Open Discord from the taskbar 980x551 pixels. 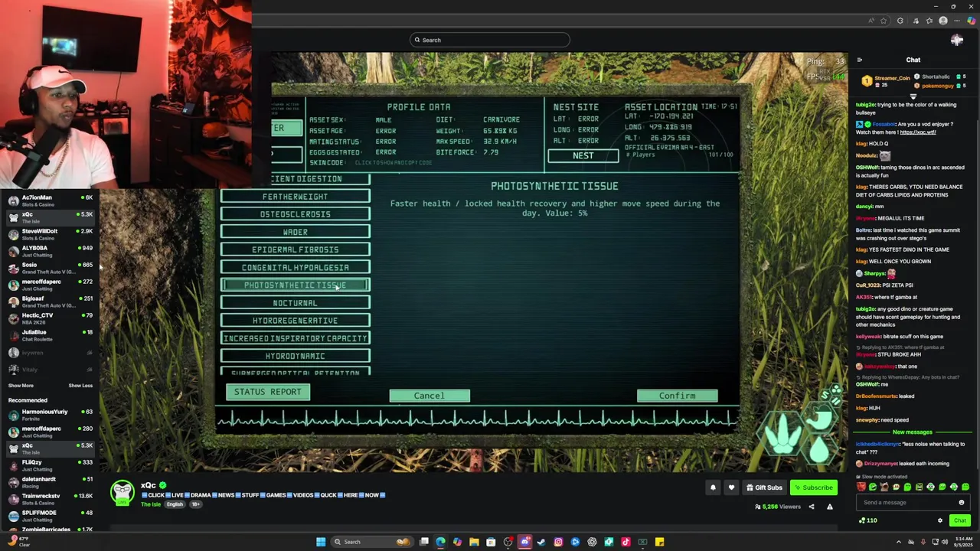(524, 542)
